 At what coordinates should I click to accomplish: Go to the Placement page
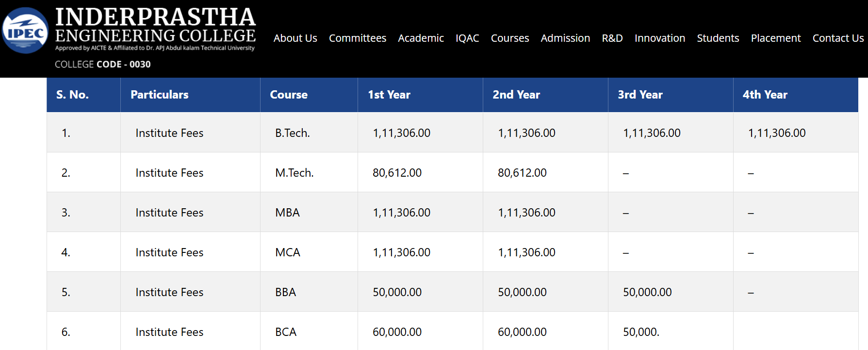click(776, 38)
